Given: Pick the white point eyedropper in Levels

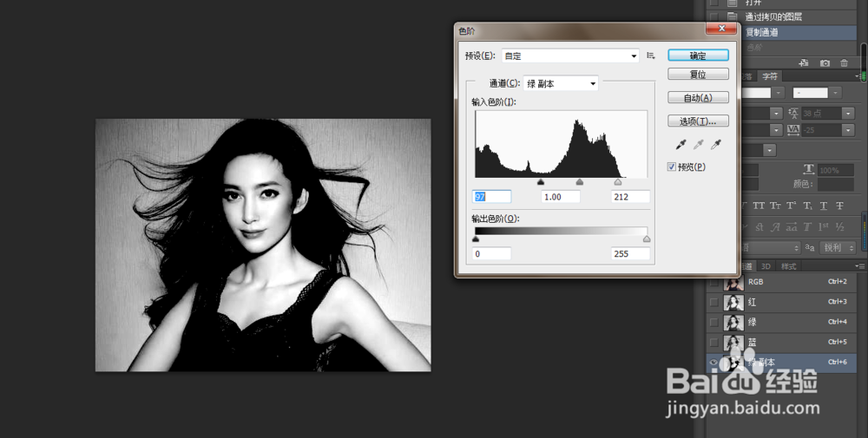Looking at the screenshot, I should coord(716,145).
